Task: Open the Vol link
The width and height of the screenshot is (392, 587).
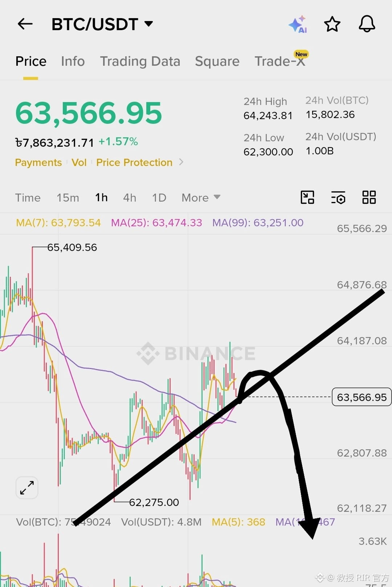Action: click(79, 162)
